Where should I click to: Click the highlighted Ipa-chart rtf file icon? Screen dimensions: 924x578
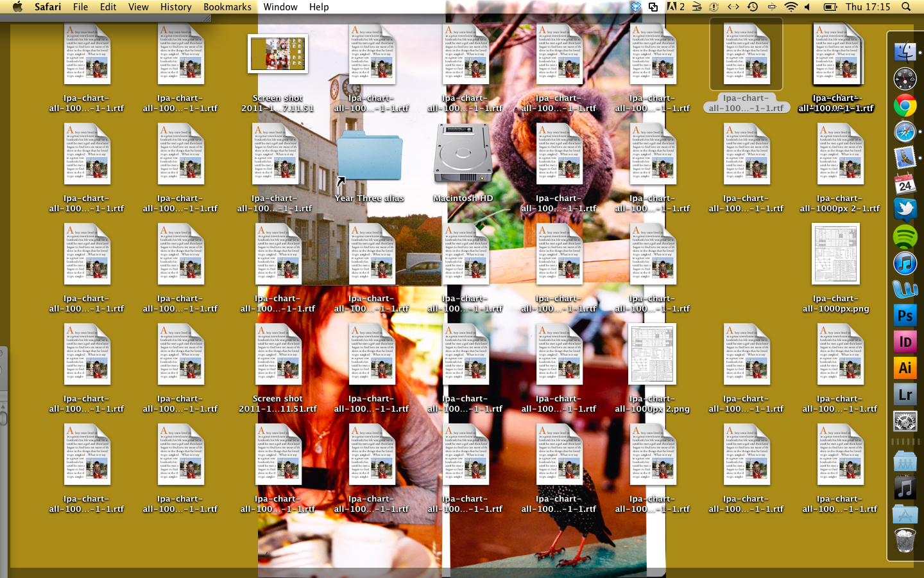click(746, 54)
